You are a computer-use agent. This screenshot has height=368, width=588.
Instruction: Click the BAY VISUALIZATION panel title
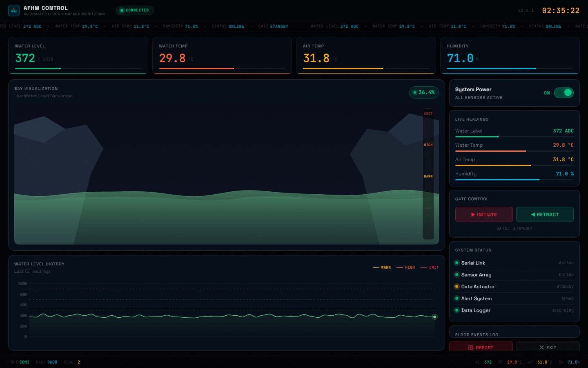tap(36, 89)
